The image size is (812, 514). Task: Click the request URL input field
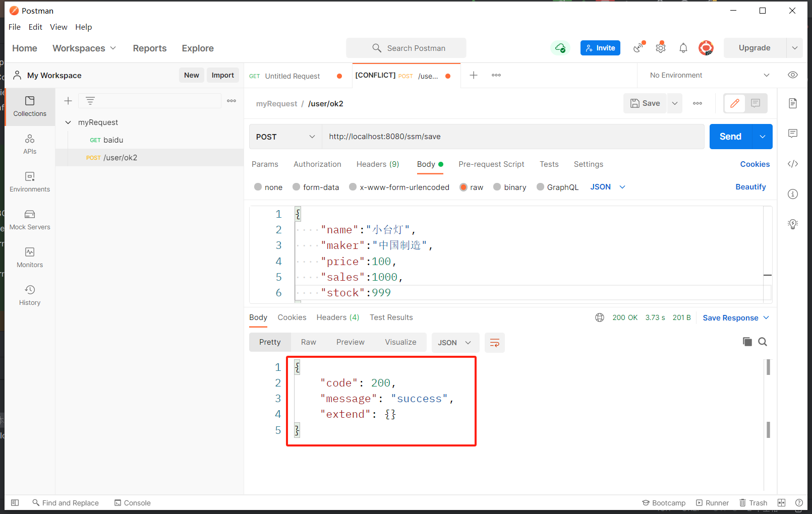coord(513,137)
